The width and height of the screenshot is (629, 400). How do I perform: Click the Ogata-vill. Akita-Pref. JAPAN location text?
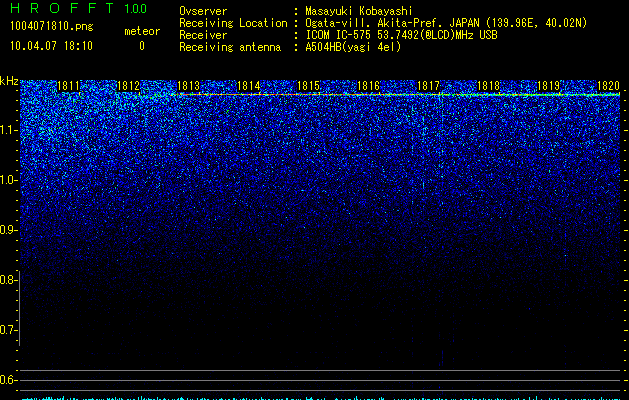tap(446, 23)
